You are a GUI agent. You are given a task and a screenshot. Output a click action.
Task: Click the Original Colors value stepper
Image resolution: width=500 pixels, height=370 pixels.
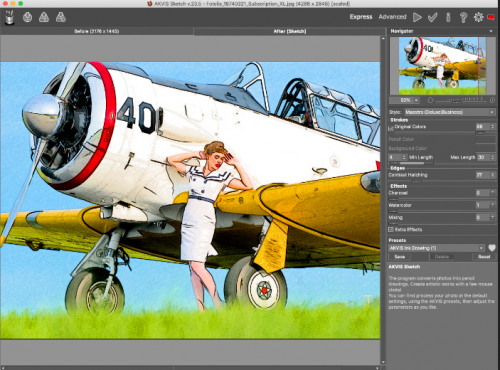[x=493, y=127]
